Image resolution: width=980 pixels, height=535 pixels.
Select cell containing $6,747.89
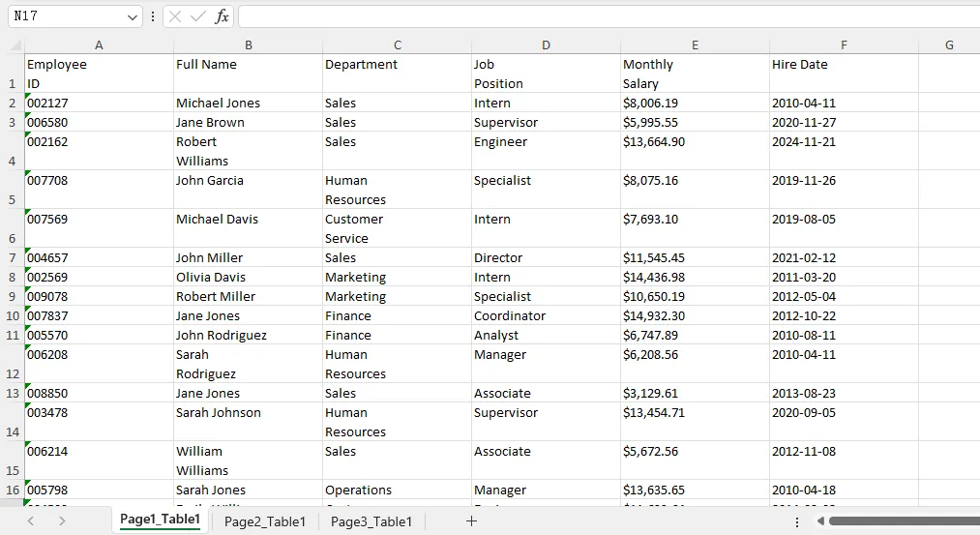tap(695, 335)
